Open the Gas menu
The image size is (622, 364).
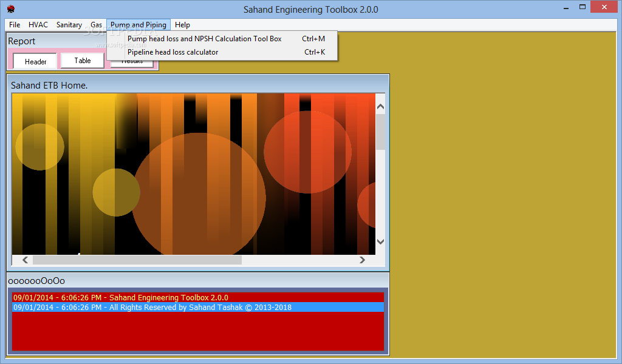click(x=96, y=24)
